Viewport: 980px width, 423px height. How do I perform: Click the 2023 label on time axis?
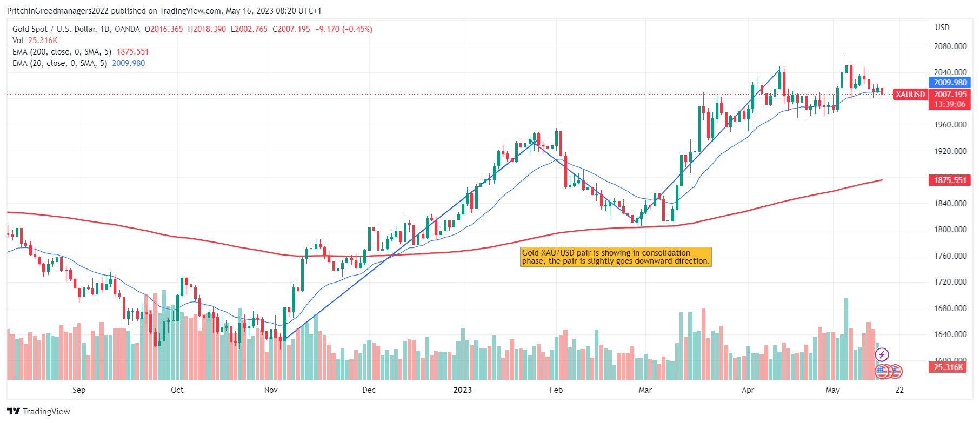[x=463, y=390]
